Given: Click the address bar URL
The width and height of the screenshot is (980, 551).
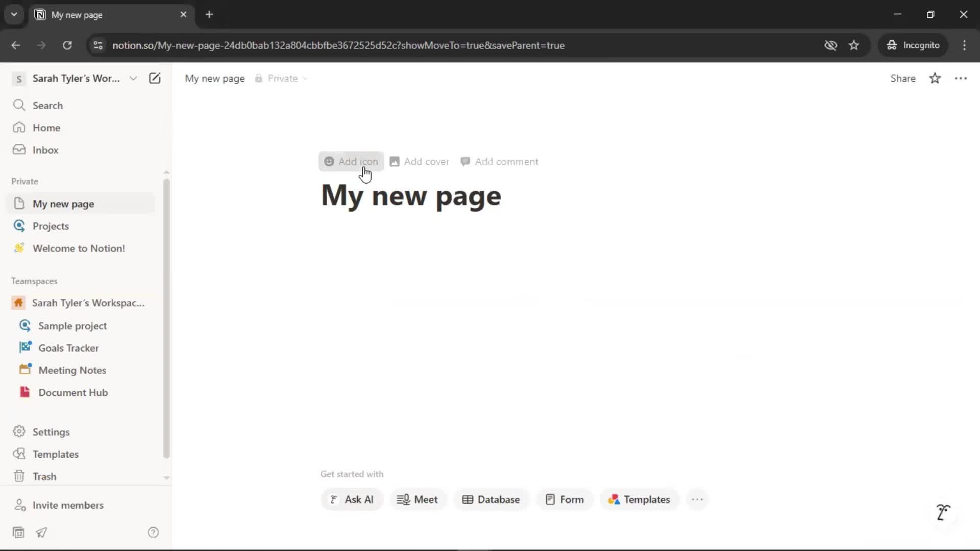Looking at the screenshot, I should click(x=338, y=45).
